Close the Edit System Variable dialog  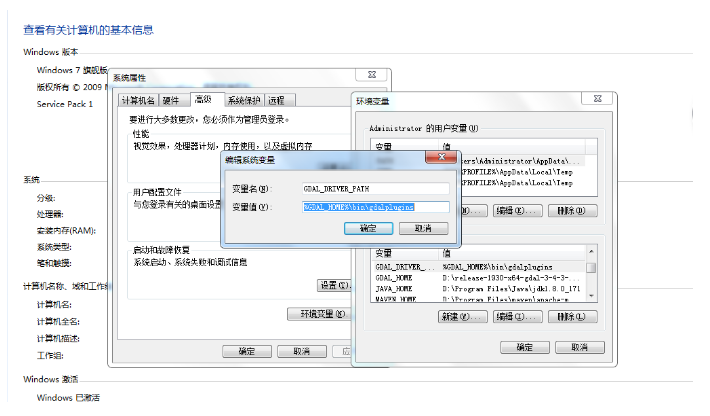442,157
